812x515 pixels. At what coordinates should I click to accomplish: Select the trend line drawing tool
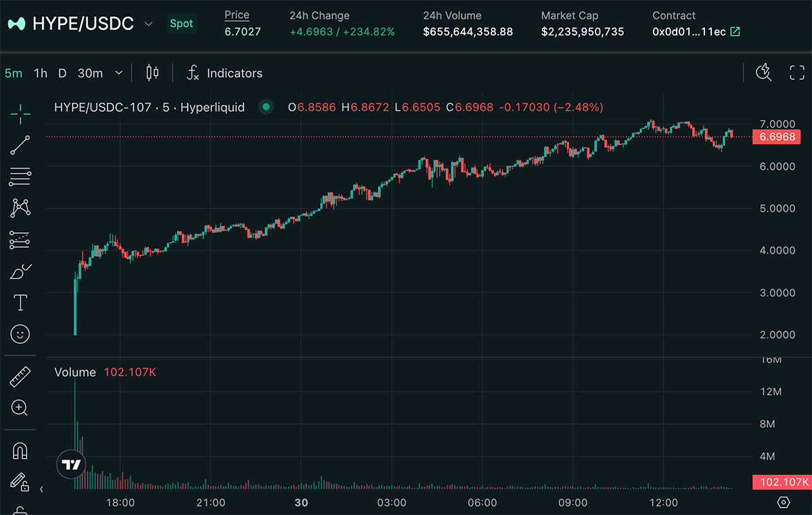coord(20,145)
